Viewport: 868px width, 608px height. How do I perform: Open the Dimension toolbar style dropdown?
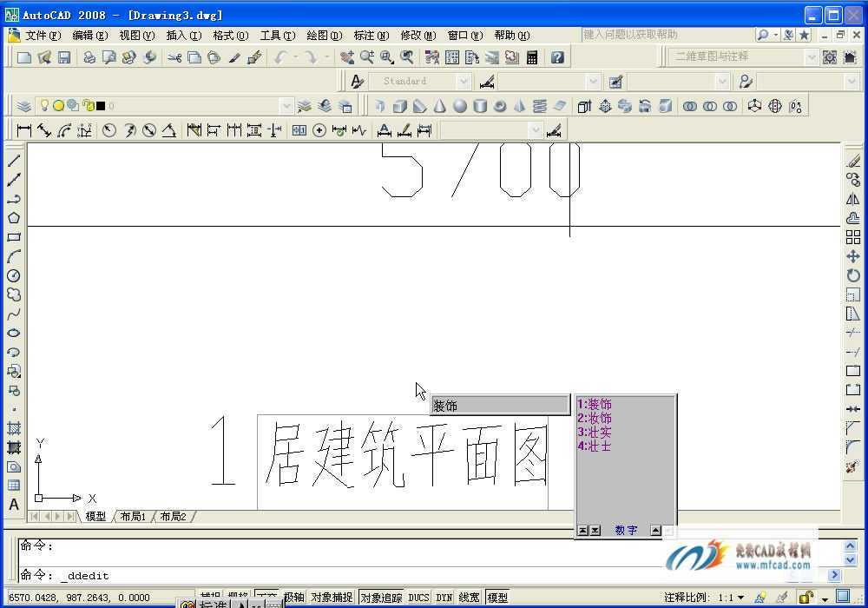click(535, 130)
